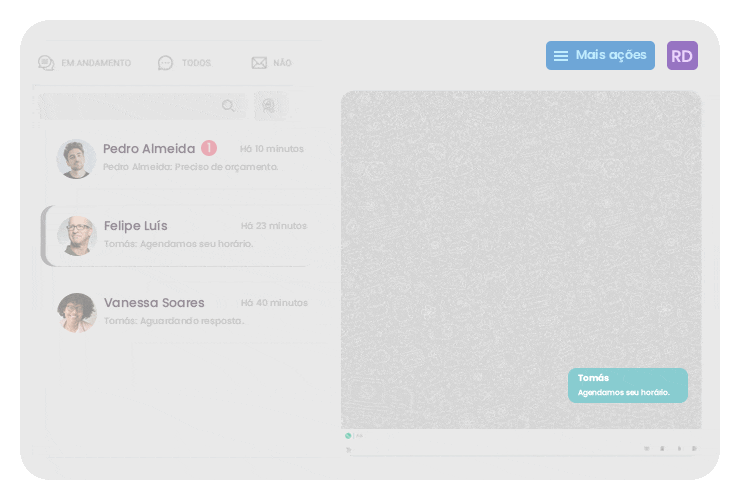The image size is (740, 500).
Task: Click inside the conversation search field
Action: [x=130, y=106]
